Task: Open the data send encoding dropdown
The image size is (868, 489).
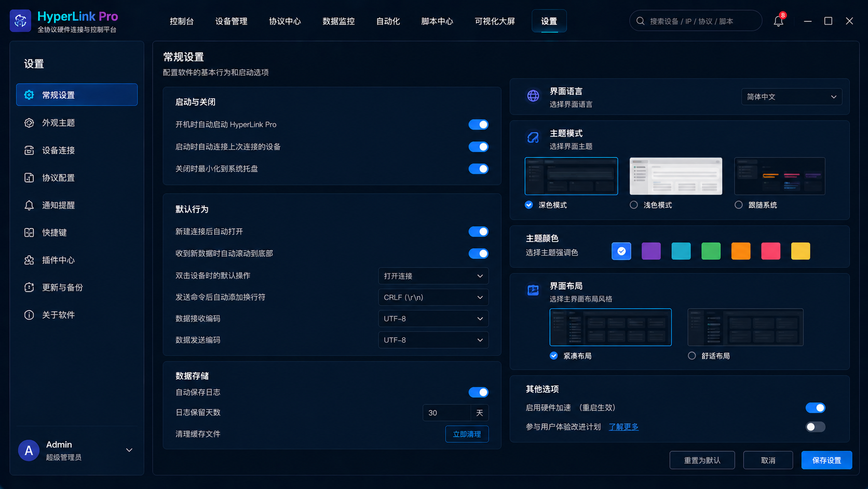Action: 433,340
